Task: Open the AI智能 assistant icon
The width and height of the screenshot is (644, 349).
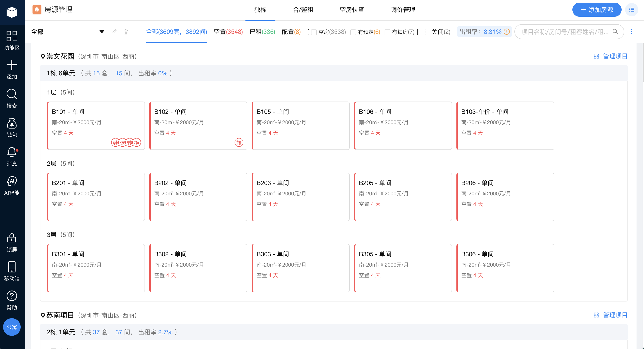Action: (x=12, y=181)
